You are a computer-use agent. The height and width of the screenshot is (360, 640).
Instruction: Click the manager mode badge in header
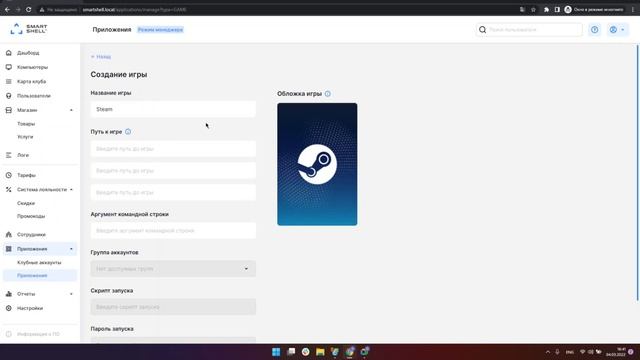(160, 30)
